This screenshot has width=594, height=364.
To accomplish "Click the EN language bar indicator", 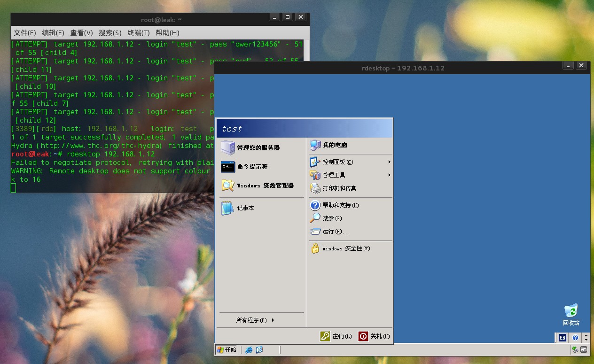I will click(x=562, y=338).
